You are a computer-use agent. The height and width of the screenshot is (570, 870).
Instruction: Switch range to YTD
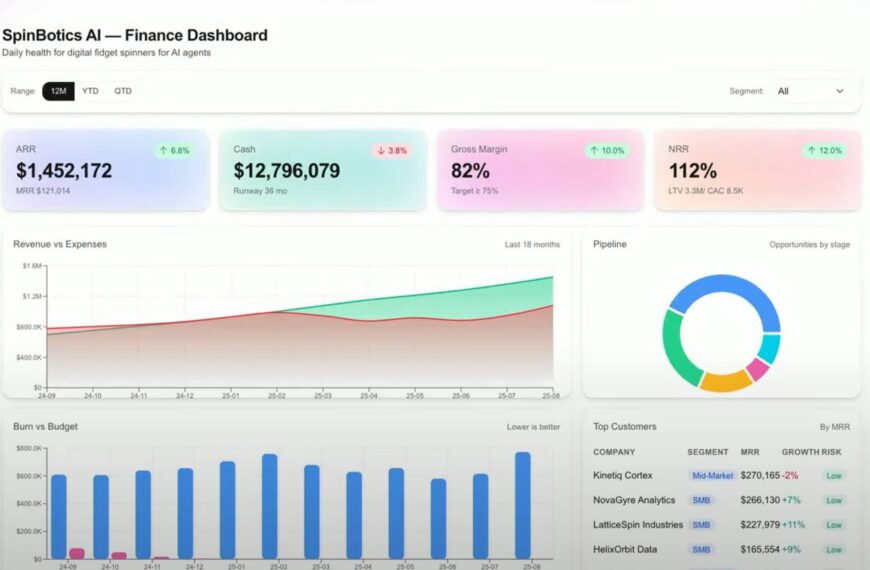(90, 91)
